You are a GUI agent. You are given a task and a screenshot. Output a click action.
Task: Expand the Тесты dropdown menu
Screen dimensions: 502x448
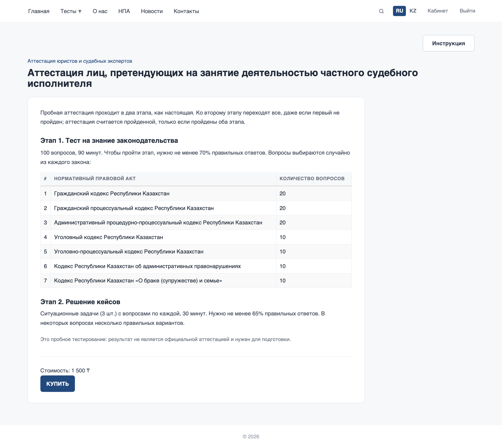(71, 11)
